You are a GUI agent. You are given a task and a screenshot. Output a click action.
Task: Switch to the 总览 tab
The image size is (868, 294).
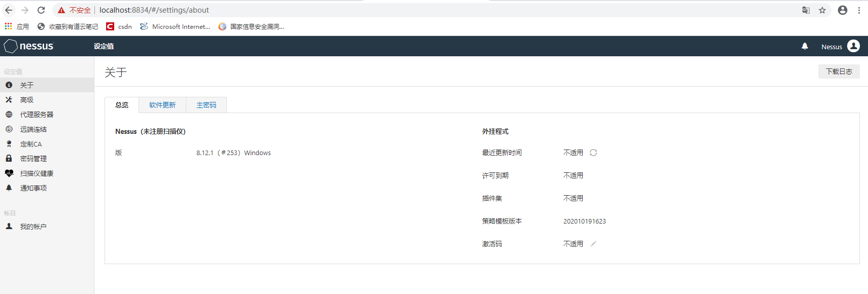pyautogui.click(x=122, y=105)
